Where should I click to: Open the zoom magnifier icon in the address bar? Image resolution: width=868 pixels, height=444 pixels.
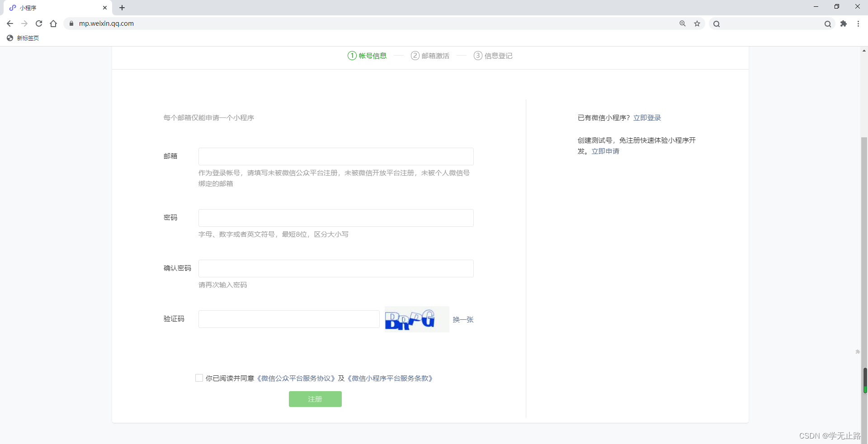click(683, 23)
